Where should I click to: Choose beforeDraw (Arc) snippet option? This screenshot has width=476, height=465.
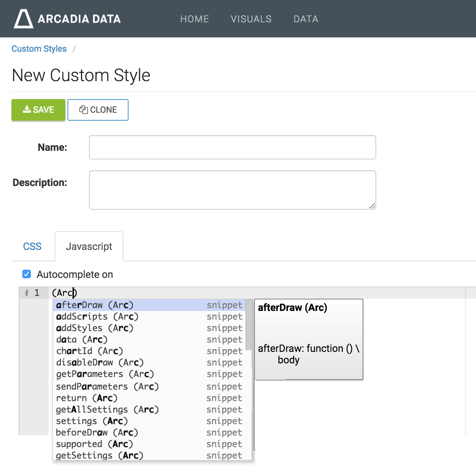(97, 433)
